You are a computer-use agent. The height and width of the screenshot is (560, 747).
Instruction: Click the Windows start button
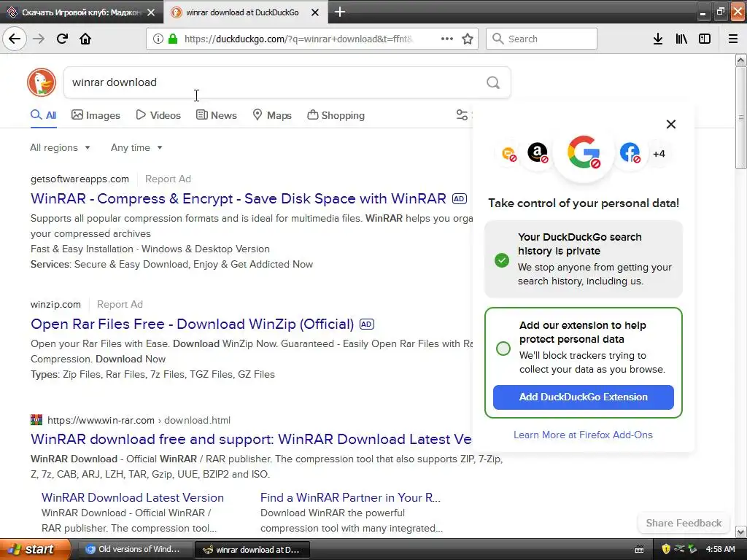point(35,549)
